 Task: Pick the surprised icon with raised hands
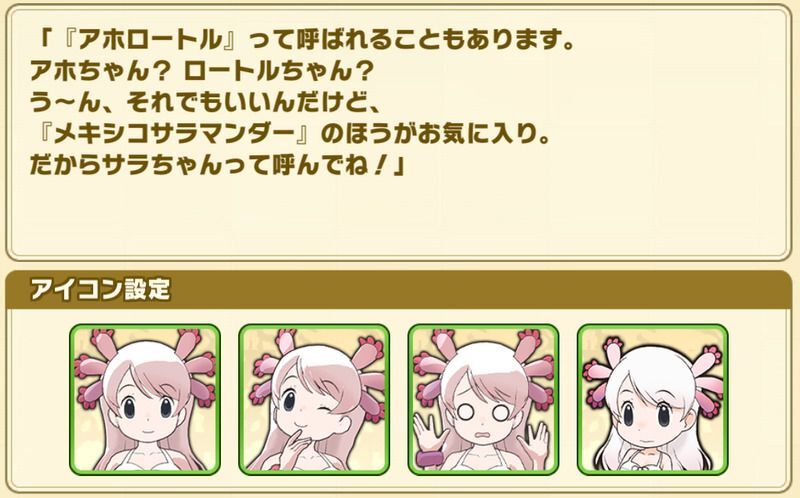(484, 400)
